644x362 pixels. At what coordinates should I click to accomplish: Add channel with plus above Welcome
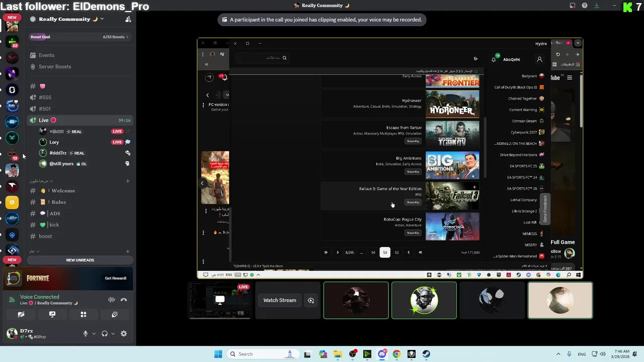tap(128, 181)
